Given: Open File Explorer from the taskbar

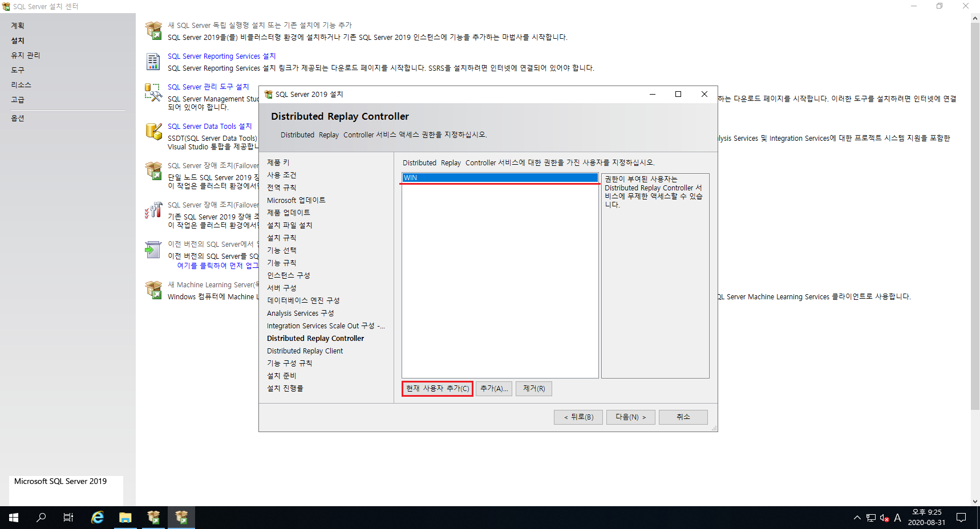Looking at the screenshot, I should click(125, 518).
